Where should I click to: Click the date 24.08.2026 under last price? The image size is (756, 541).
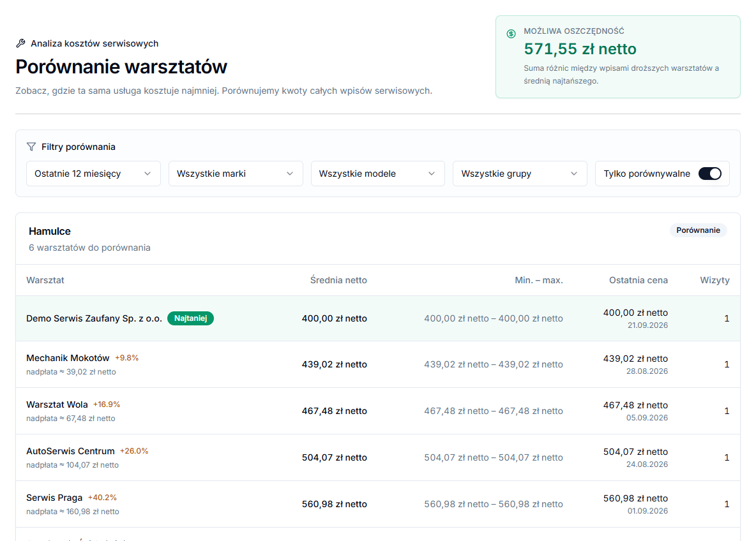pos(647,464)
